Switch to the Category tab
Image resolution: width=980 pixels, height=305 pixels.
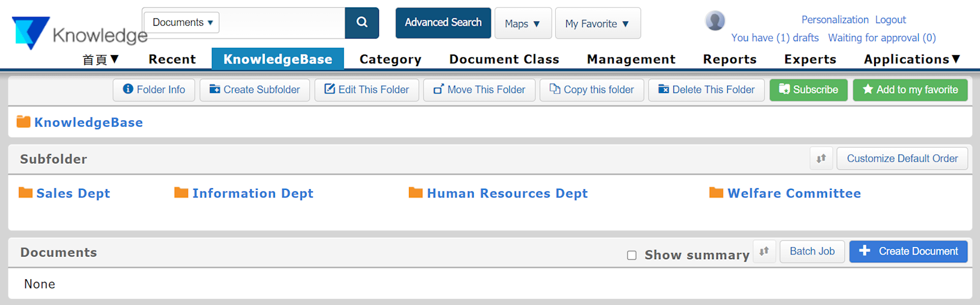tap(391, 59)
